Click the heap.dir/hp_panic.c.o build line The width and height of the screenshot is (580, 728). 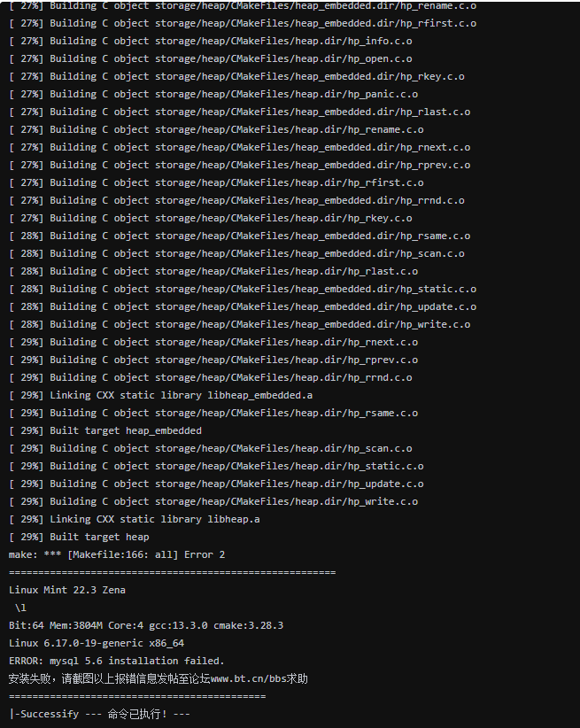pos(213,94)
